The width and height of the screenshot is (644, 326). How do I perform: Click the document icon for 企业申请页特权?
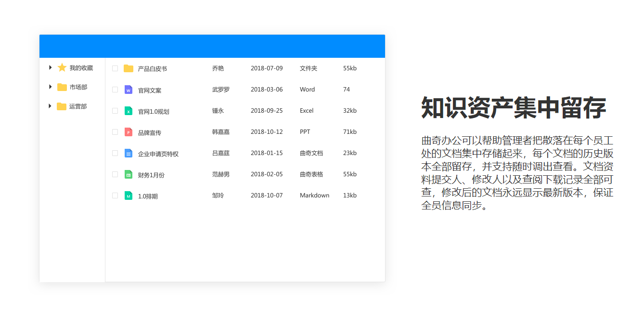tap(129, 153)
